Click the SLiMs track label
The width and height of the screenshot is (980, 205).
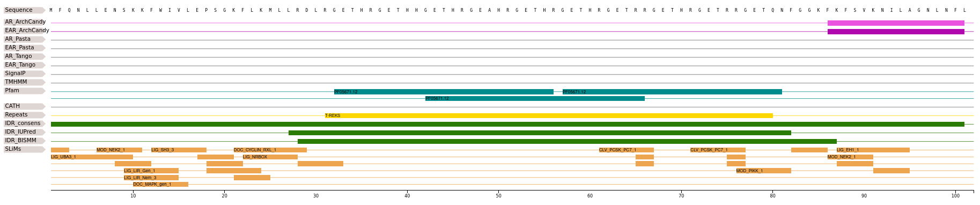coord(24,149)
